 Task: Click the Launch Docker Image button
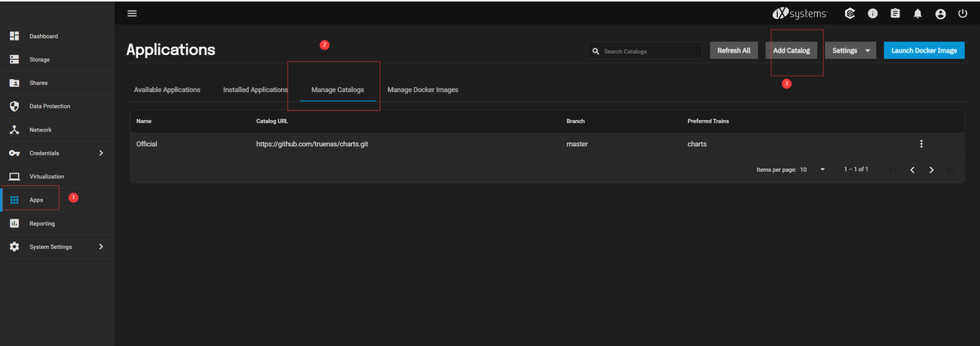924,51
